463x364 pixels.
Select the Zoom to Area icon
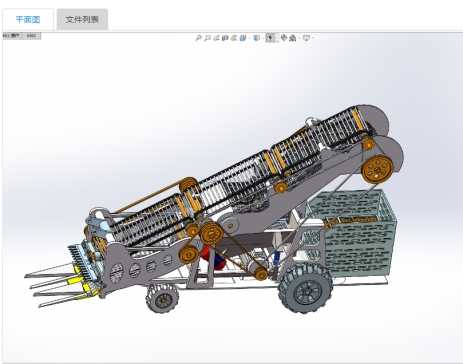207,38
